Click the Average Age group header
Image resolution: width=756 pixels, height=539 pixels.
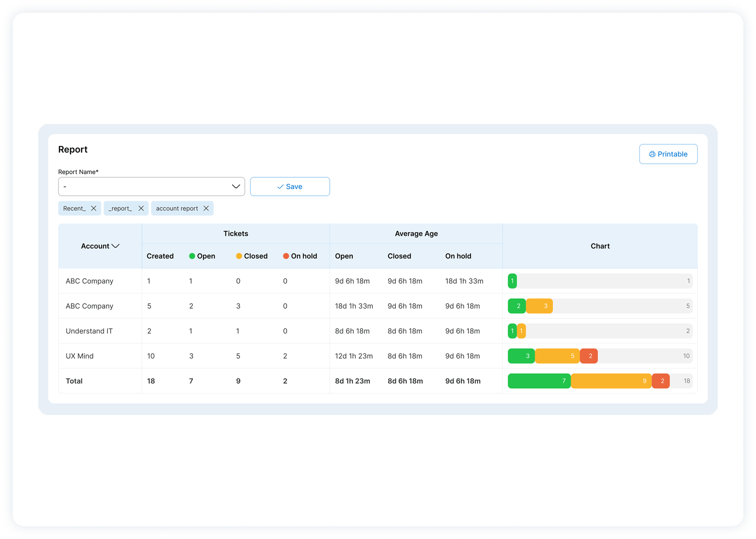point(416,233)
